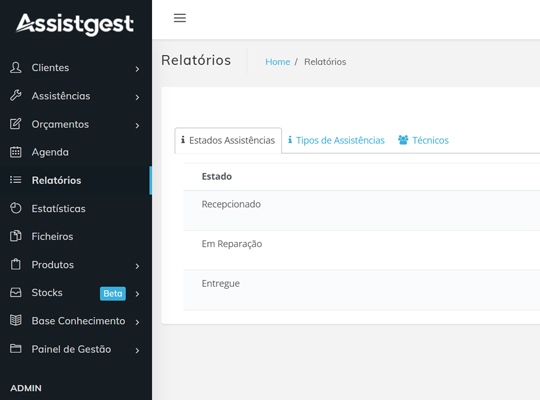Click the Assistgest logo
This screenshot has height=400, width=540.
click(75, 24)
